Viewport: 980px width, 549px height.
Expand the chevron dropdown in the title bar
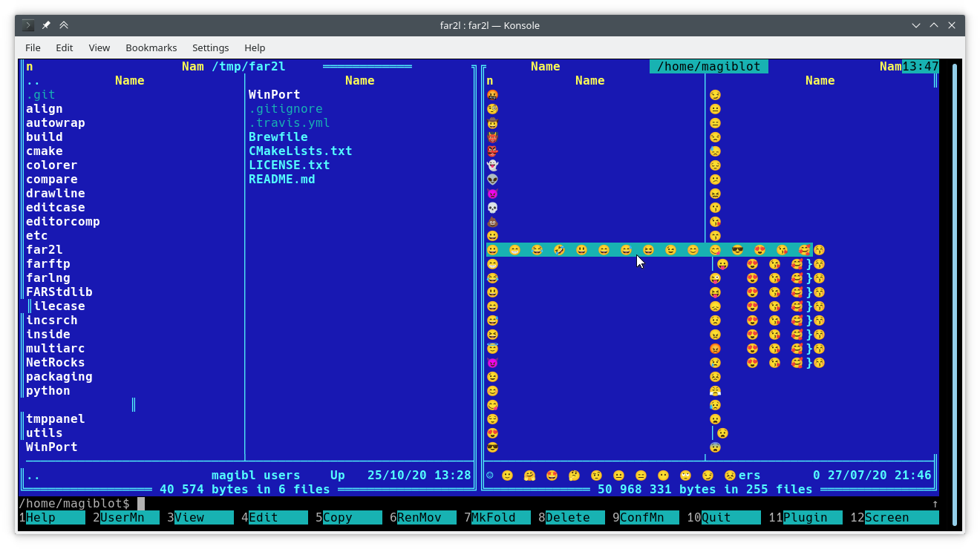(x=64, y=24)
